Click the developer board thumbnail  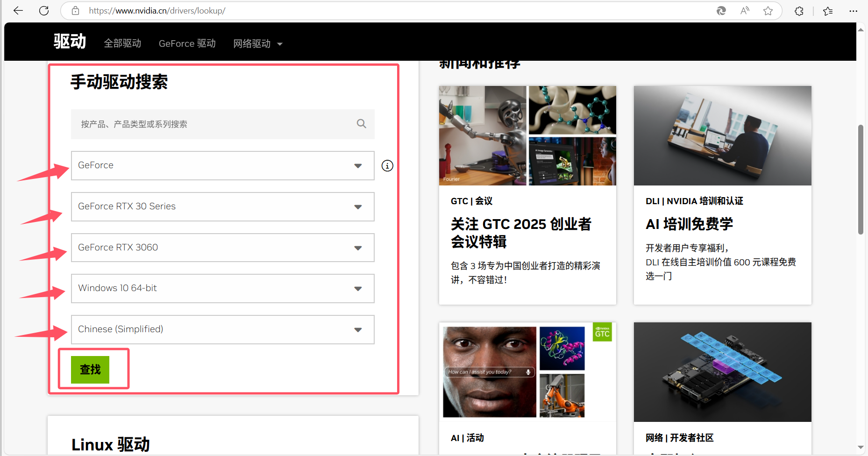coord(722,372)
